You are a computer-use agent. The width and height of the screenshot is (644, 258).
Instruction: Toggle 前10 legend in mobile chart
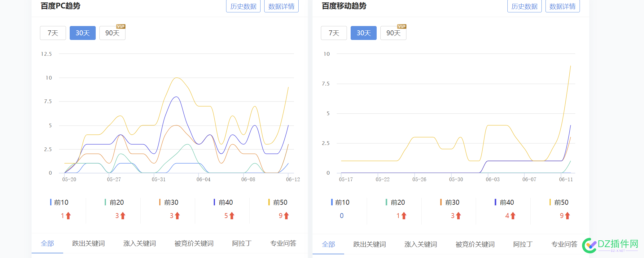340,202
